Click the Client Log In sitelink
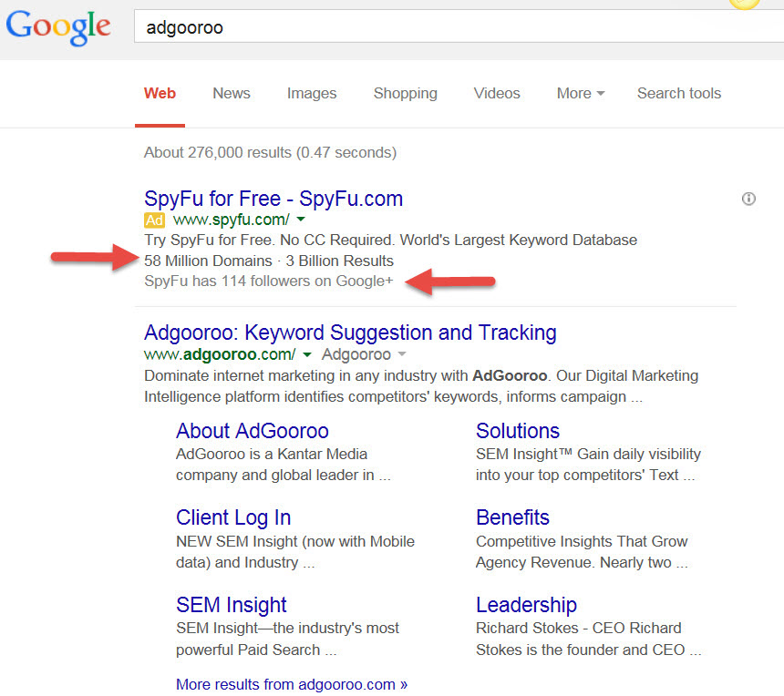The image size is (784, 696). pos(233,517)
